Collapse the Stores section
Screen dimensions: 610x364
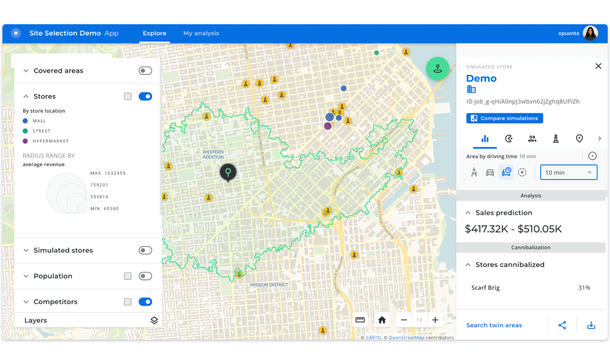26,96
